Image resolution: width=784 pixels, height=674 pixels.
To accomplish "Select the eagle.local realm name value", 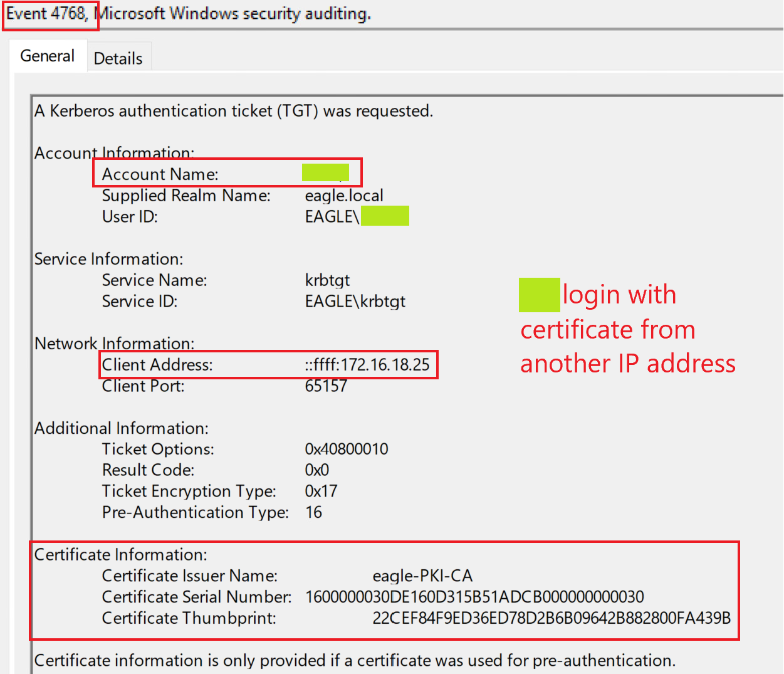I will coord(343,196).
